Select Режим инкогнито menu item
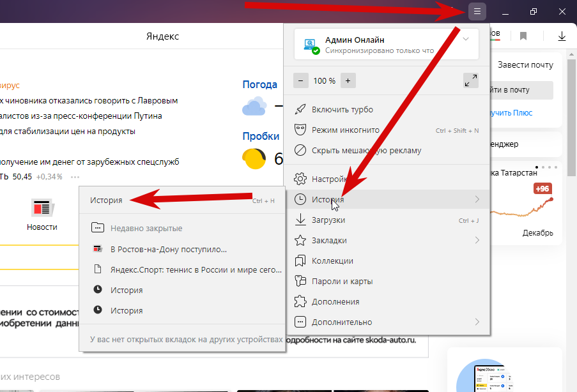Viewport: 577px width, 392px height. click(x=387, y=130)
